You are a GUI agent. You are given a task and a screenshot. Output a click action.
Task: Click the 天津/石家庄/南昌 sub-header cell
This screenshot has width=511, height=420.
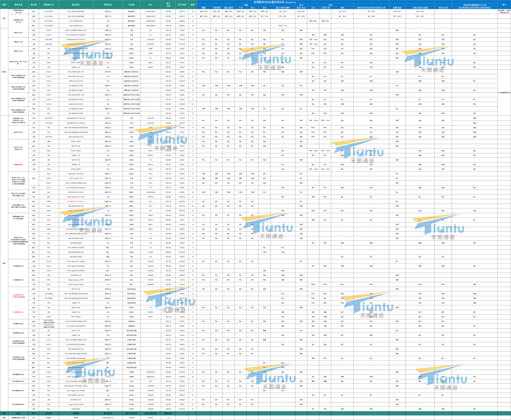pyautogui.click(x=420, y=8)
